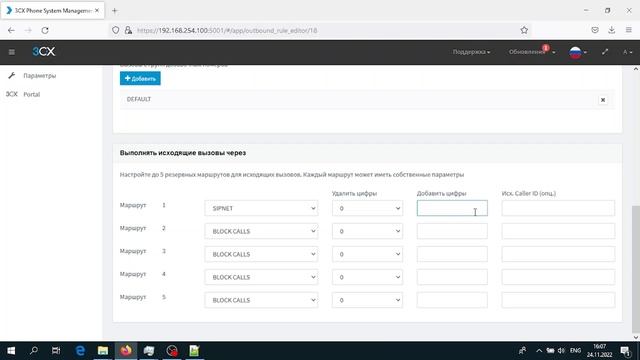
Task: Open the Параметры wrench item
Action: pos(39,76)
